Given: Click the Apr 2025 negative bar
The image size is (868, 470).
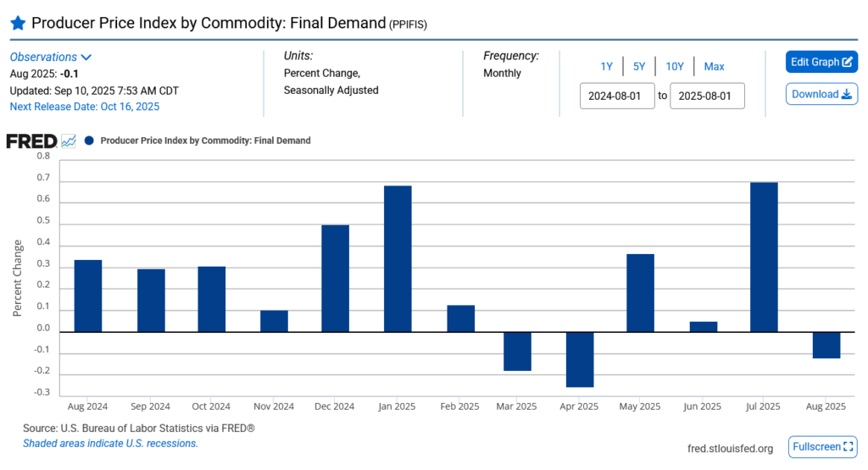Looking at the screenshot, I should point(580,359).
